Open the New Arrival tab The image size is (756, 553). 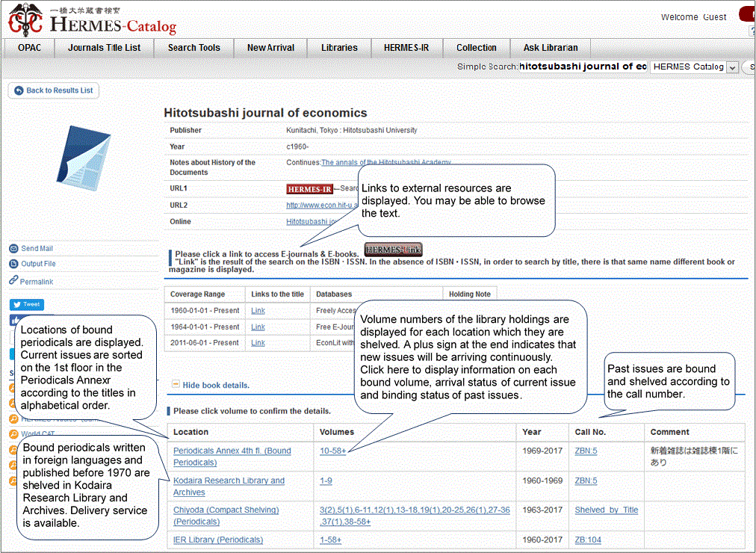click(x=270, y=48)
